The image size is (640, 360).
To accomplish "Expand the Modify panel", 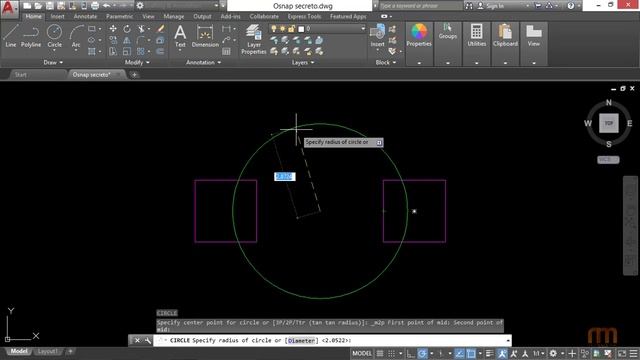I will [137, 62].
